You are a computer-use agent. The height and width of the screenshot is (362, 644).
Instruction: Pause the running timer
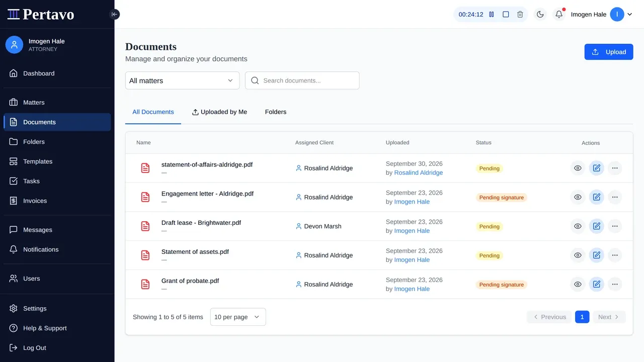pos(492,15)
